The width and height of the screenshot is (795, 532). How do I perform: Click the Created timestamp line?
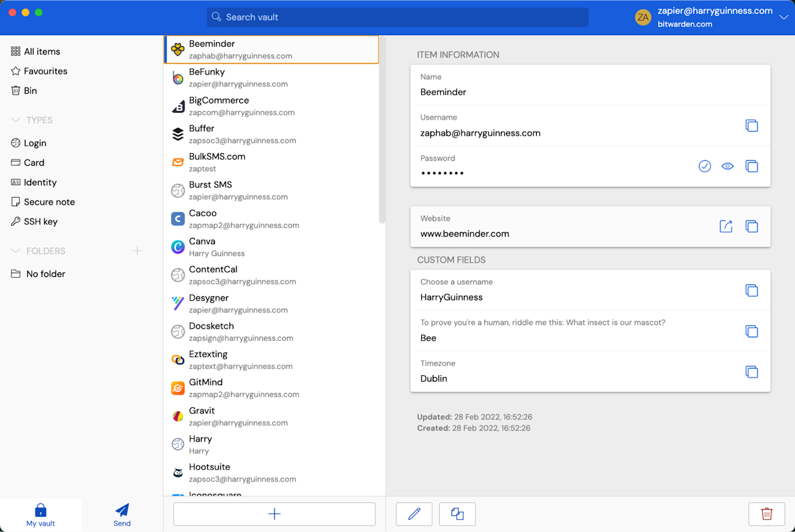click(474, 428)
